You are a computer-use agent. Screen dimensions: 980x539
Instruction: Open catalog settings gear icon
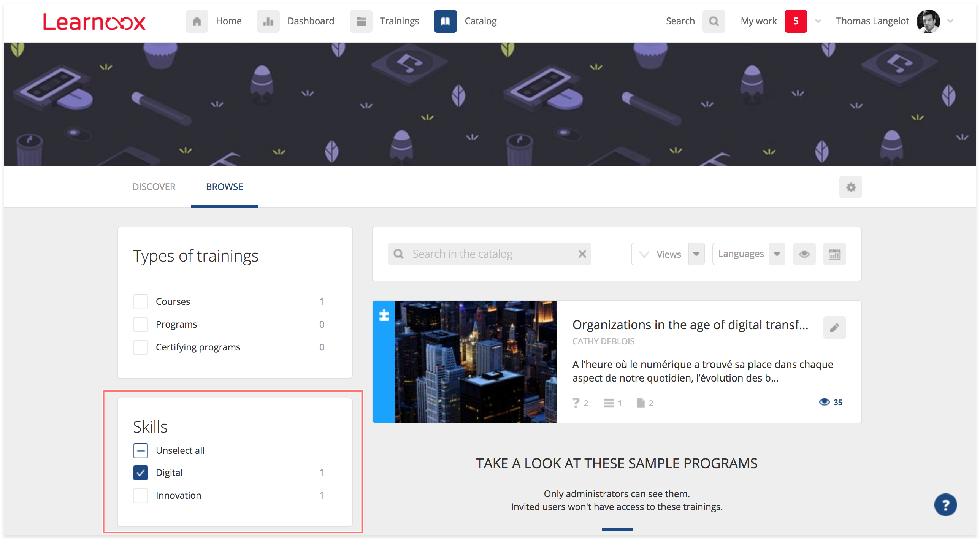851,187
